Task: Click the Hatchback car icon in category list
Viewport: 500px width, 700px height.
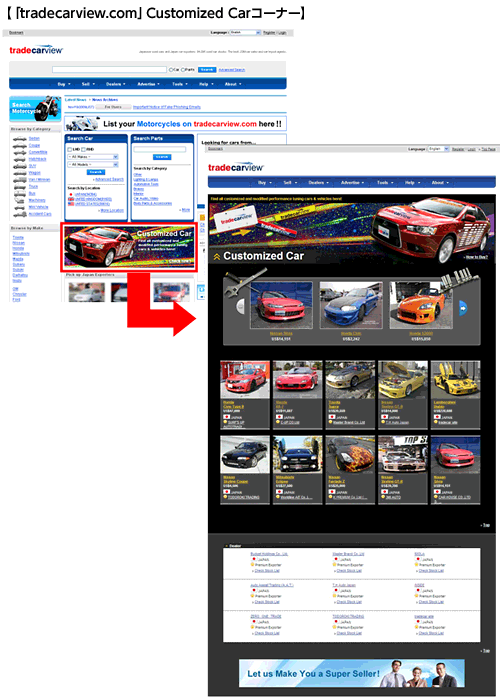Action: click(20, 159)
